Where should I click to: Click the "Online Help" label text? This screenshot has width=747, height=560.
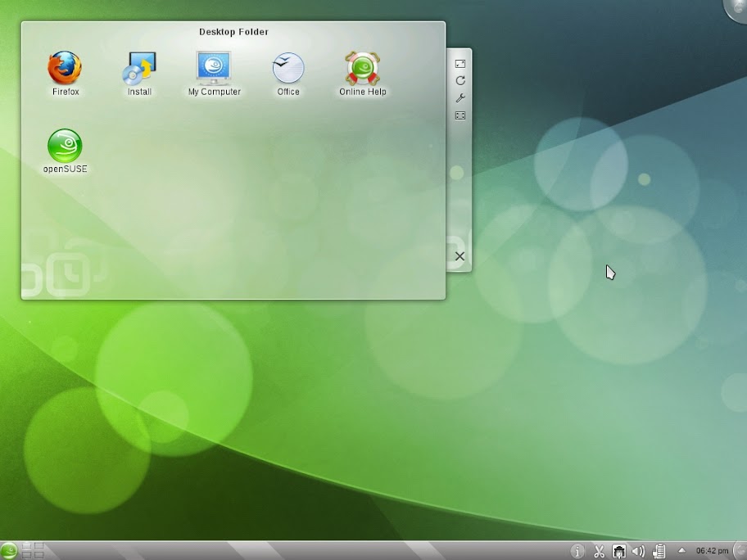pos(363,92)
